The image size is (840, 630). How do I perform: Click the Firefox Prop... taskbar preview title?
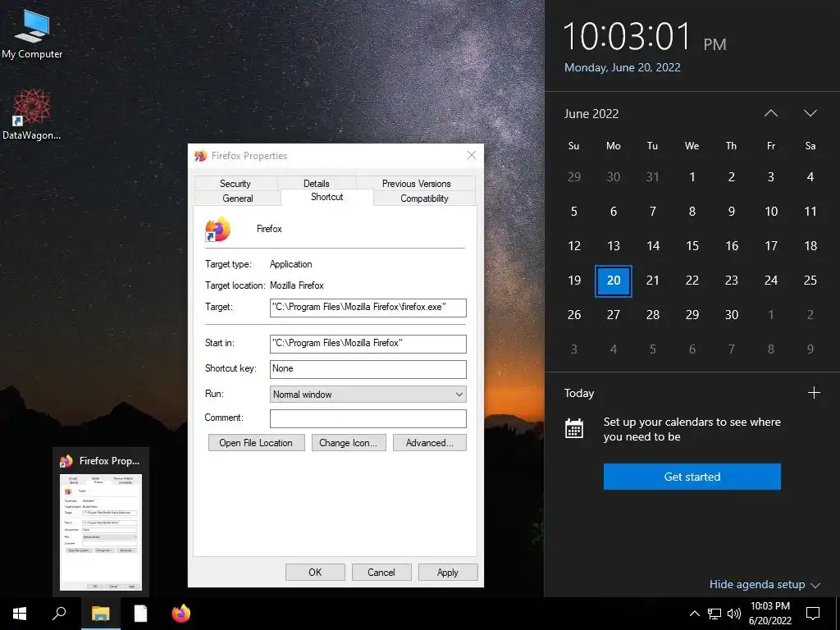click(109, 461)
